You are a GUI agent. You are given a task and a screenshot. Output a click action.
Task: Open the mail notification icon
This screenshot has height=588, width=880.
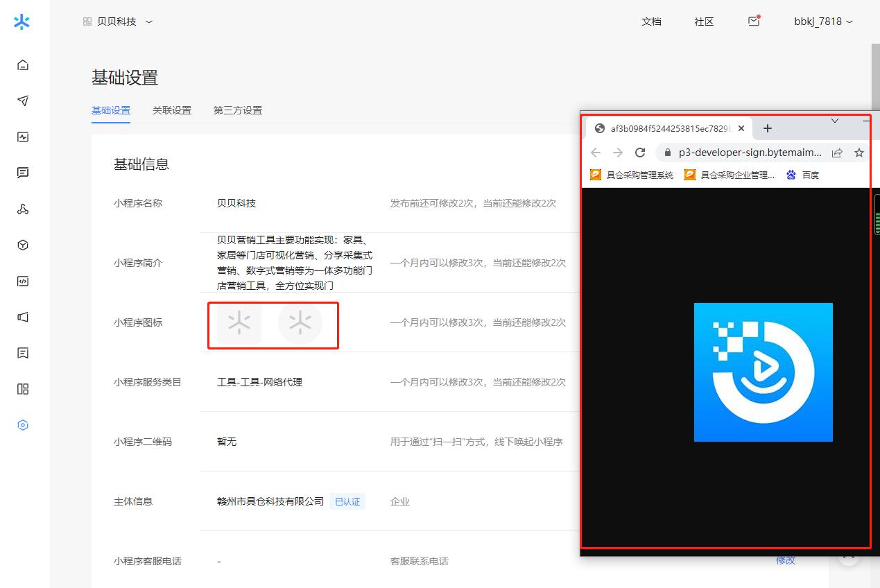[754, 21]
